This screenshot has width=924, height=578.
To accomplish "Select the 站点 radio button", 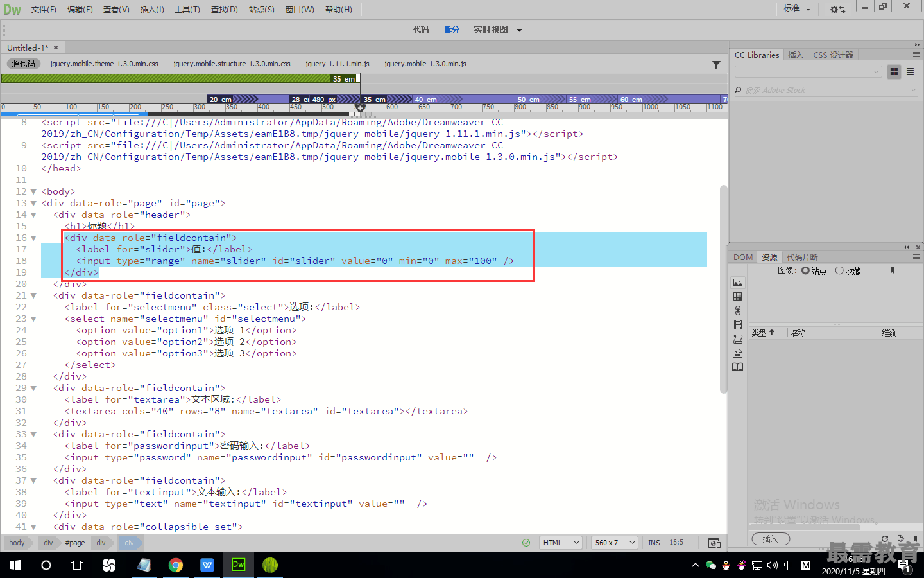I will pos(805,271).
